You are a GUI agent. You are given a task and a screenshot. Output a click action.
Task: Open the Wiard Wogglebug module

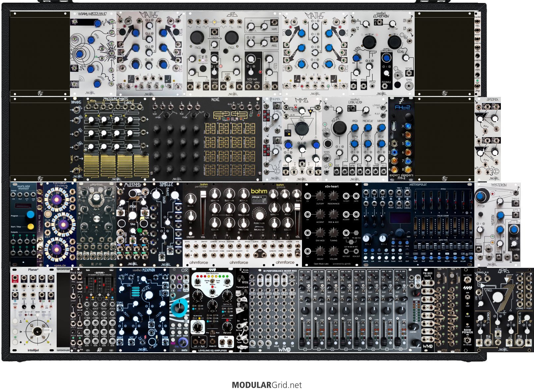93,54
